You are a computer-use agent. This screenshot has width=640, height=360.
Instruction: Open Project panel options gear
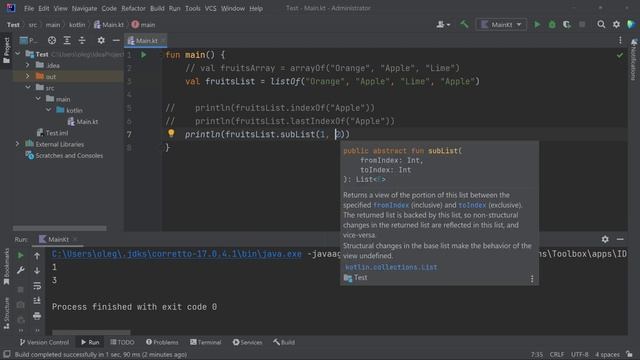point(101,40)
